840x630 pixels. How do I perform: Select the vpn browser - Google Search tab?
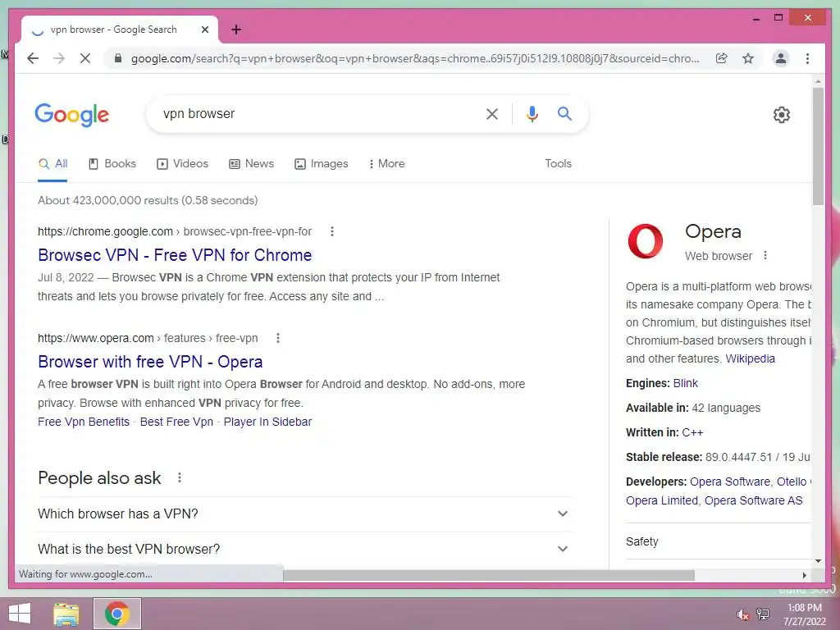(x=120, y=30)
